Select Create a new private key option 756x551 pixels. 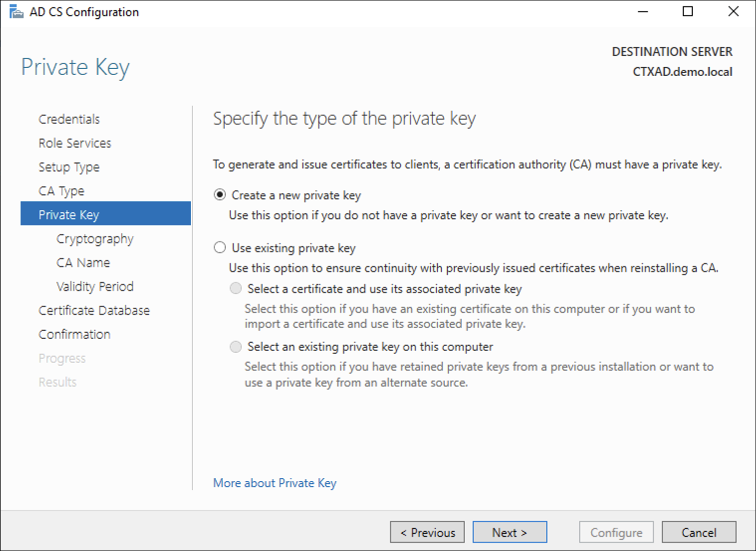click(x=220, y=195)
